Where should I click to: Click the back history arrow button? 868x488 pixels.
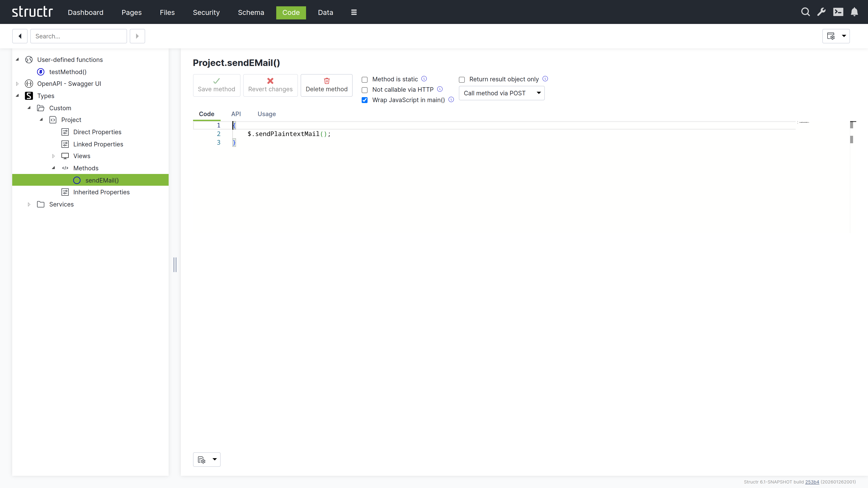(20, 36)
